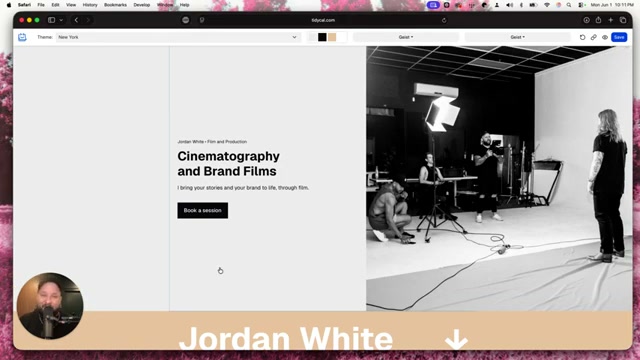Viewport: 640px width, 360px height.
Task: Copy page link with the link icon
Action: (593, 37)
